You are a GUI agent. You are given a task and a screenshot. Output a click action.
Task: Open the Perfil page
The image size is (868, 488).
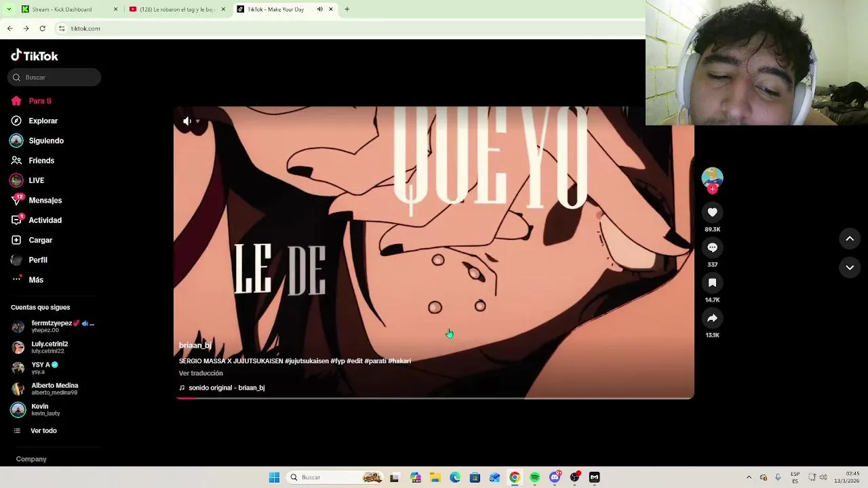point(28,260)
